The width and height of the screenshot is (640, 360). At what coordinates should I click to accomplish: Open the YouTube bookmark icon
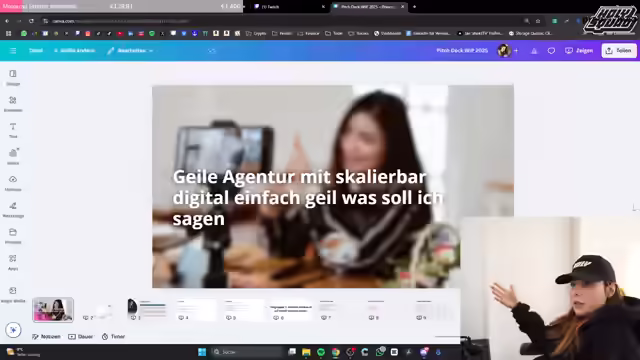click(x=120, y=33)
